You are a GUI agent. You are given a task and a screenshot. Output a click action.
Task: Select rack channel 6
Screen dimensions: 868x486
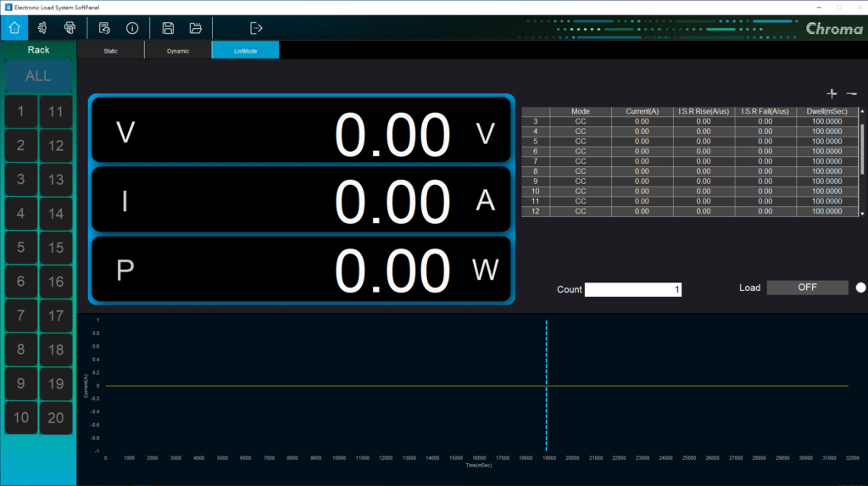click(21, 282)
